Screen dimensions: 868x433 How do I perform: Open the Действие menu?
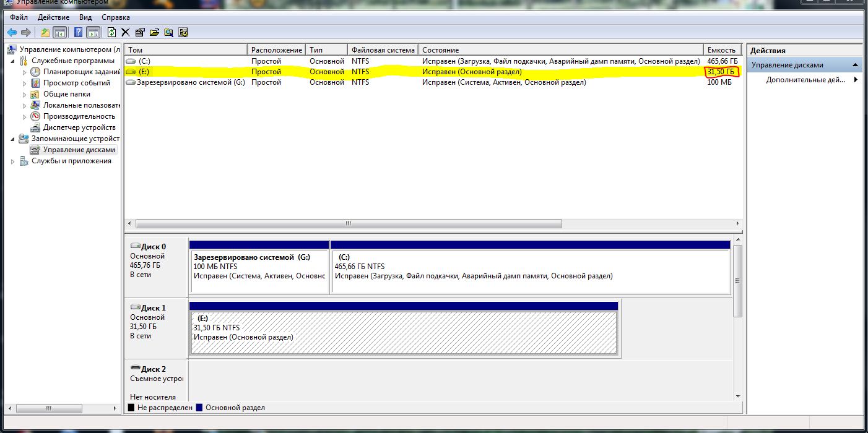pos(53,17)
